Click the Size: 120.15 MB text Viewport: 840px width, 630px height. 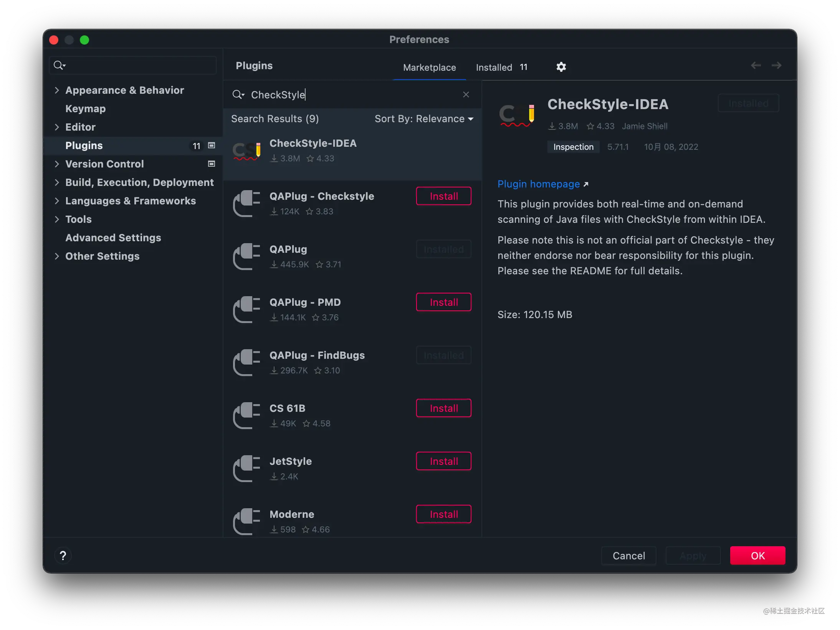535,315
